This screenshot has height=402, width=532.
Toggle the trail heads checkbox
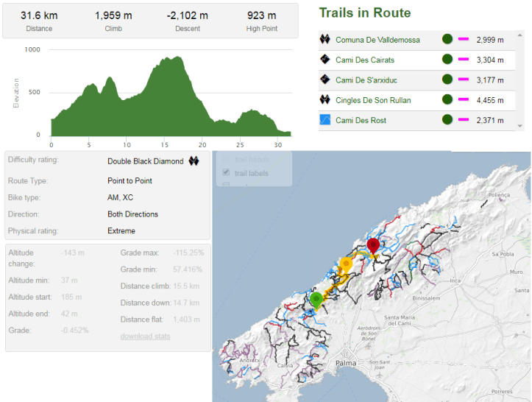click(227, 159)
